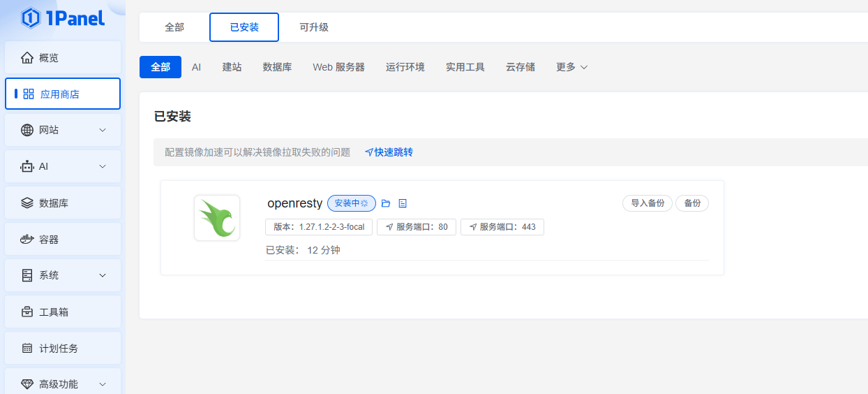Go to 概览 overview in sidebar

[x=63, y=58]
